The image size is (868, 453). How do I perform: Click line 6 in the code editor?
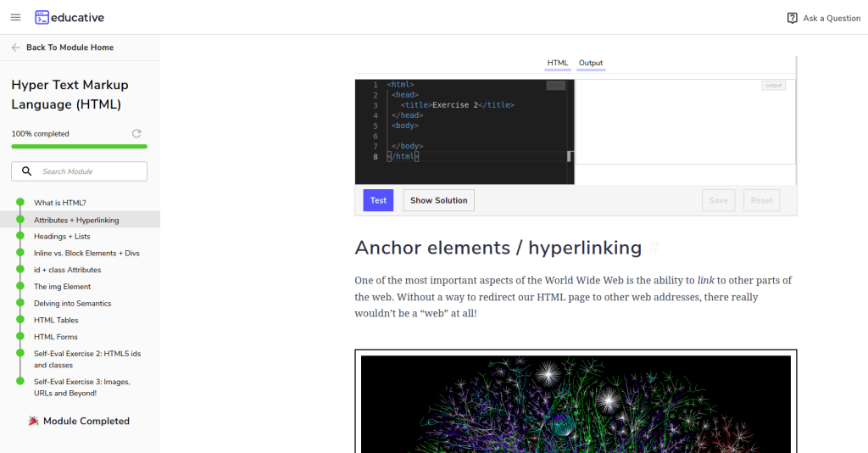pyautogui.click(x=465, y=136)
